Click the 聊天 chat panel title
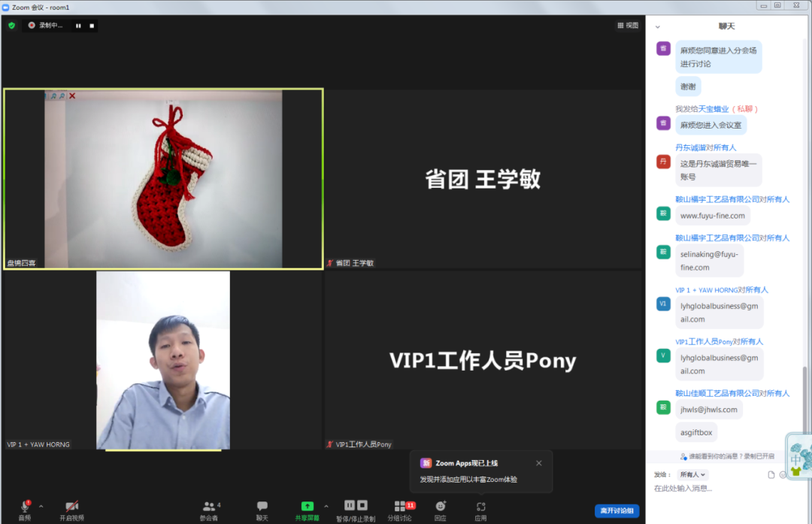 point(726,26)
